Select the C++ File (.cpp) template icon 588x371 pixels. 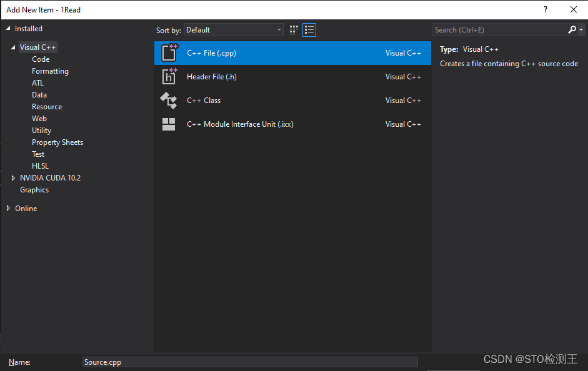169,52
